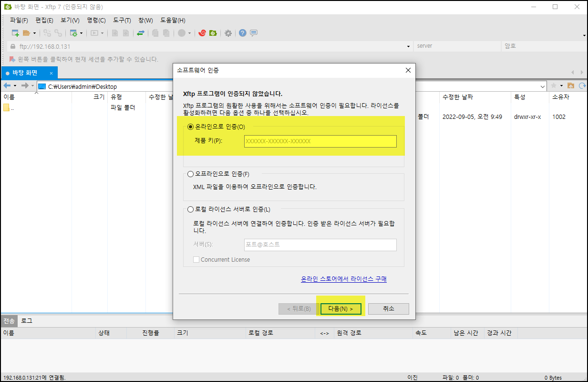Switch to the 로그 tab
588x382 pixels.
pos(26,321)
